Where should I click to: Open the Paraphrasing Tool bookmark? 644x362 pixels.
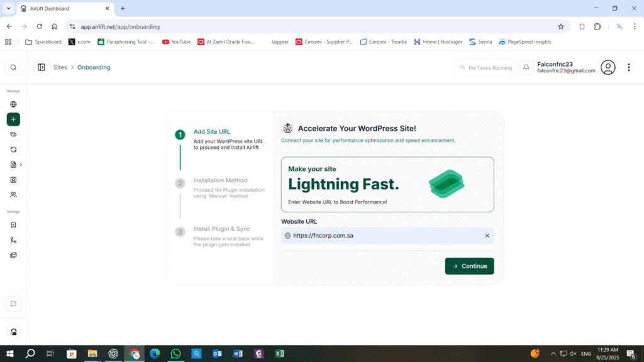(126, 42)
